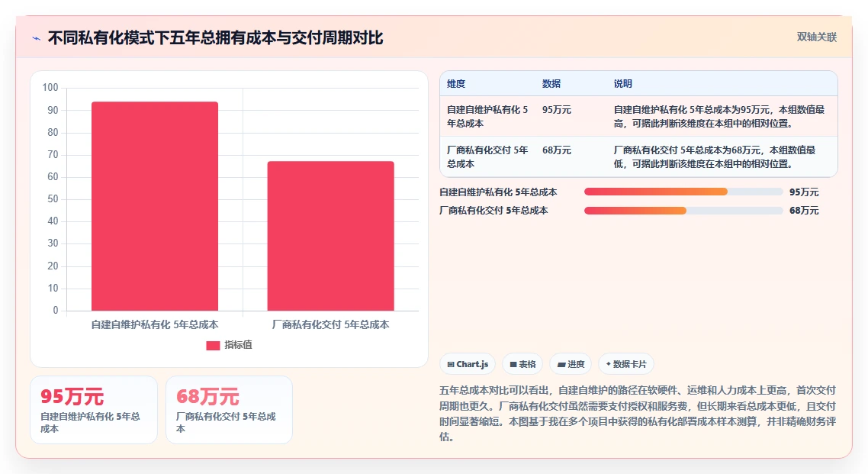
Task: Select the 表格 tag chip
Action: pos(522,364)
